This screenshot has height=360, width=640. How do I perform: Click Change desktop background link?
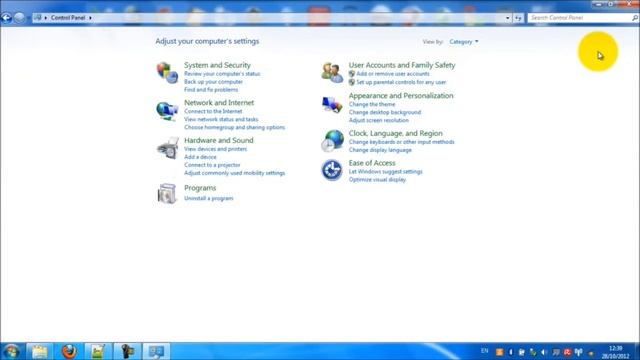pyautogui.click(x=385, y=112)
